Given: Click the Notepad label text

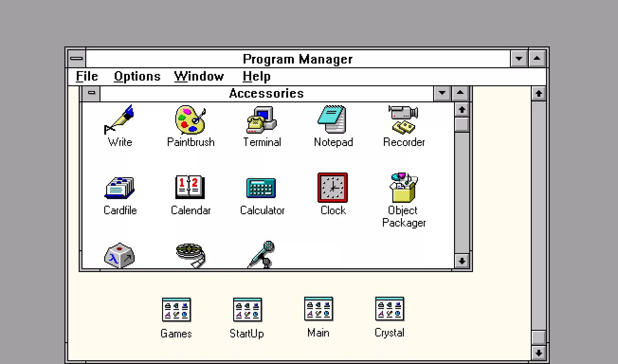Looking at the screenshot, I should pyautogui.click(x=333, y=142).
